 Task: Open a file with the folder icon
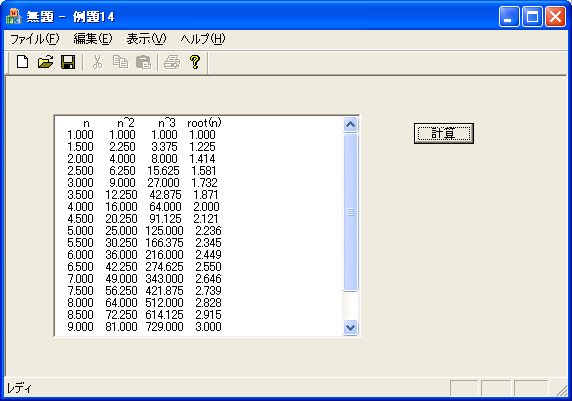click(46, 62)
